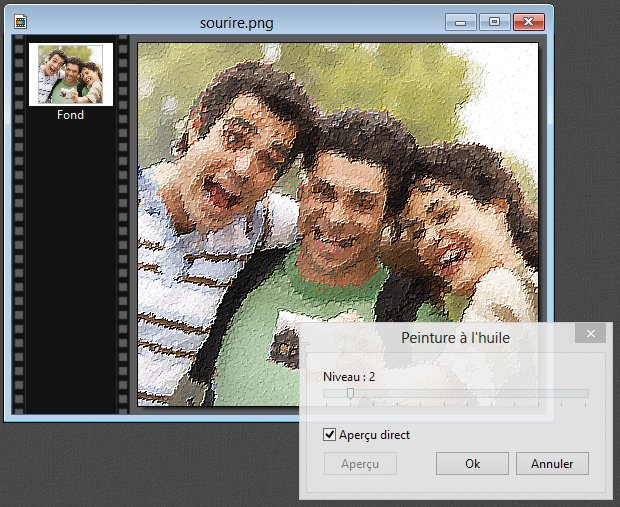Disable the Aperçu direct checkbox
Screen dimensions: 620x507
pos(330,435)
